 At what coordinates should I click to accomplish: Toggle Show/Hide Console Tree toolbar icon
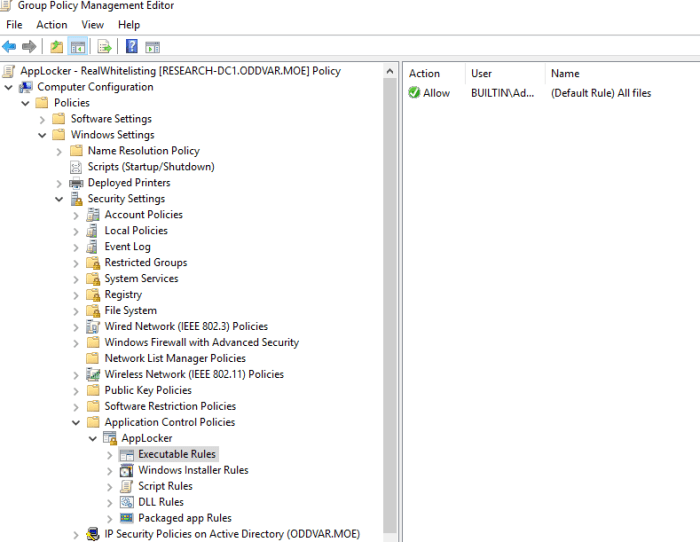click(77, 46)
